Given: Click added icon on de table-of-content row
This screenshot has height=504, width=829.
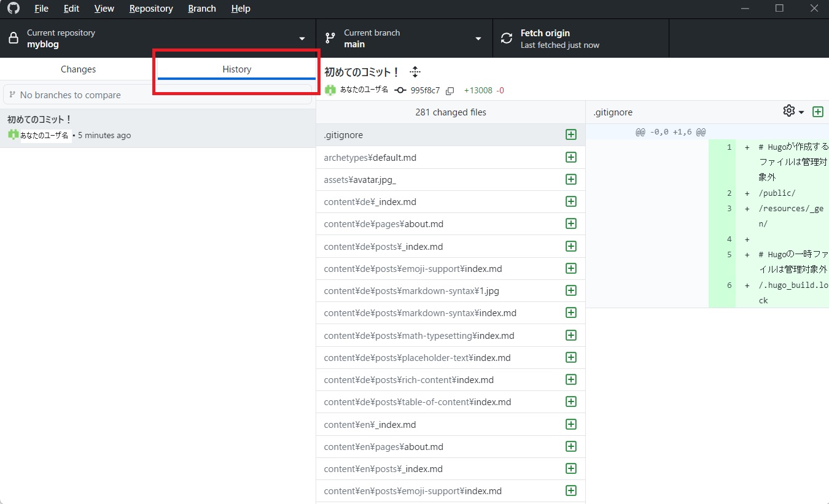Looking at the screenshot, I should [x=571, y=402].
